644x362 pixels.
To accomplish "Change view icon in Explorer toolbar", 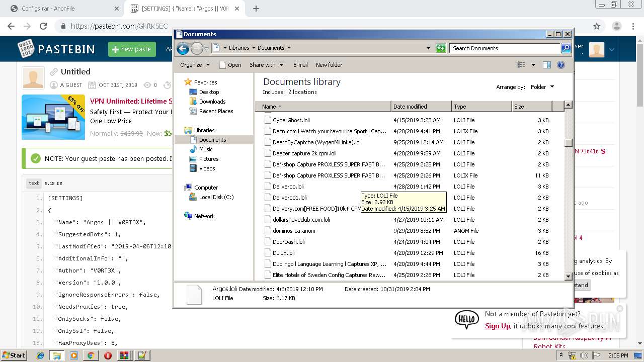I will (521, 65).
